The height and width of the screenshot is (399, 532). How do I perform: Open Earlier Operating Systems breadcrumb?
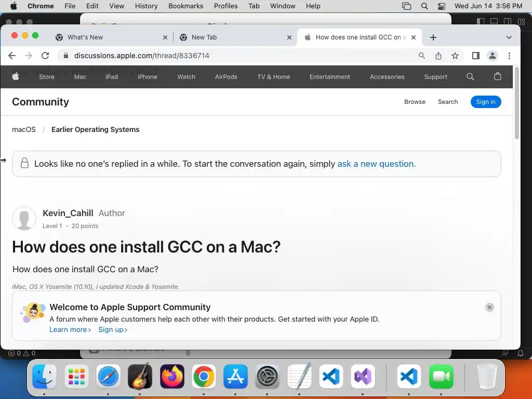[x=96, y=129]
